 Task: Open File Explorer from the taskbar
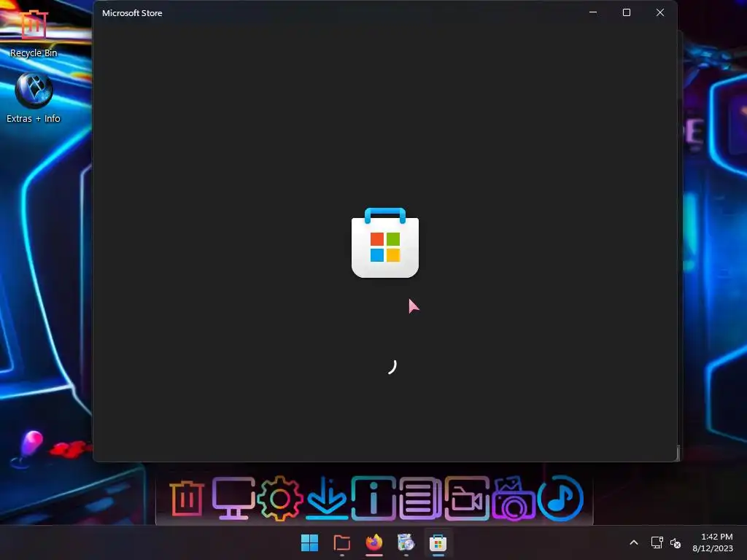tap(341, 542)
